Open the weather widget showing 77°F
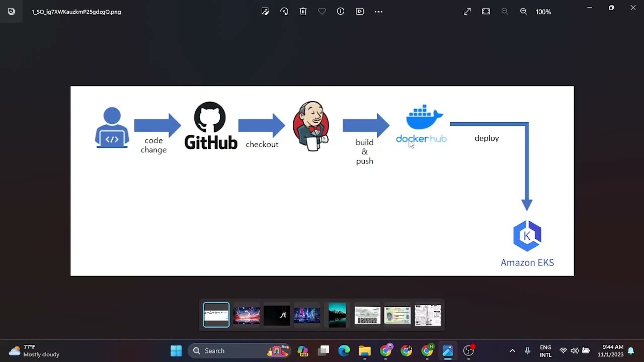644x362 pixels. tap(34, 351)
